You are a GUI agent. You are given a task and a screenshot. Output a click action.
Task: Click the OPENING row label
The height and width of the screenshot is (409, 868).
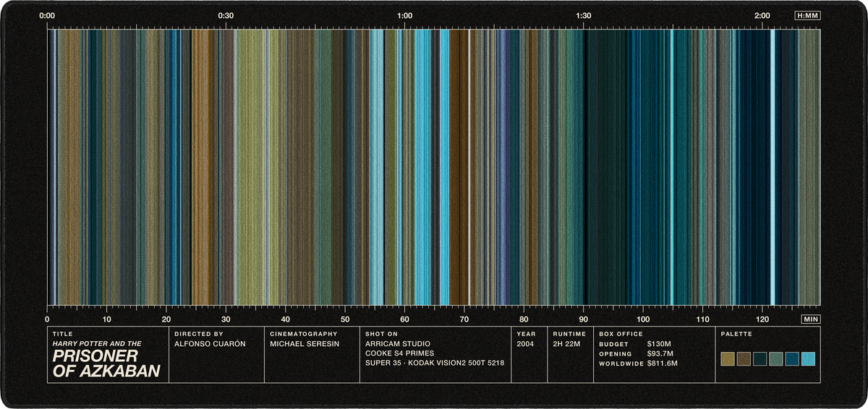pyautogui.click(x=616, y=354)
